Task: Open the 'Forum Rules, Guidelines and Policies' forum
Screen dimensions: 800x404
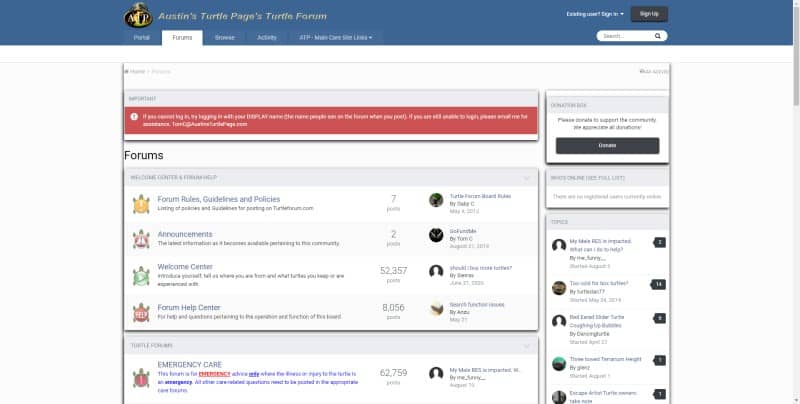Action: click(219, 199)
